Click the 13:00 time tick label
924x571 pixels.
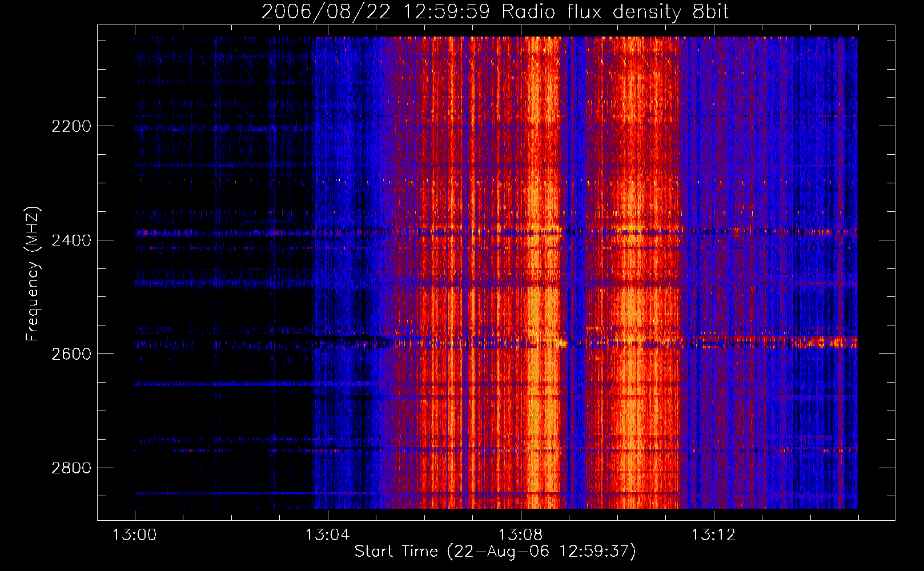pyautogui.click(x=135, y=535)
